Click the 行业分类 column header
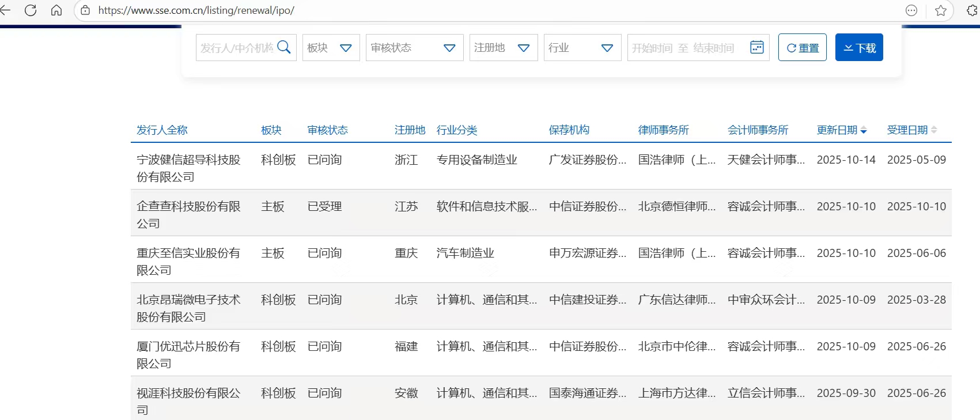The image size is (980, 420). click(457, 130)
